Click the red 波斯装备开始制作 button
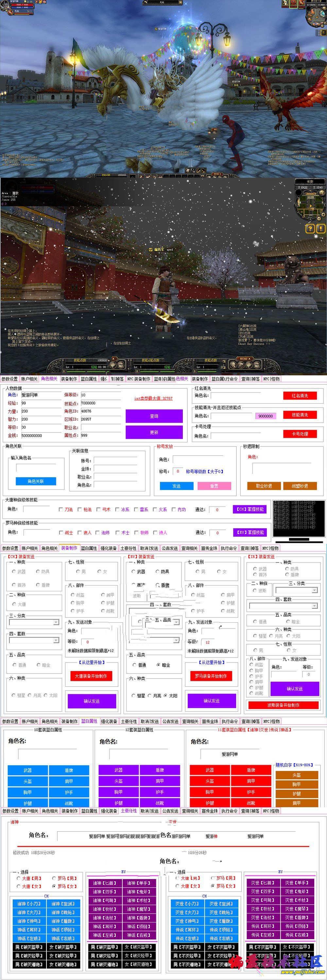Viewport: 327px width, 980px height. coord(284,705)
